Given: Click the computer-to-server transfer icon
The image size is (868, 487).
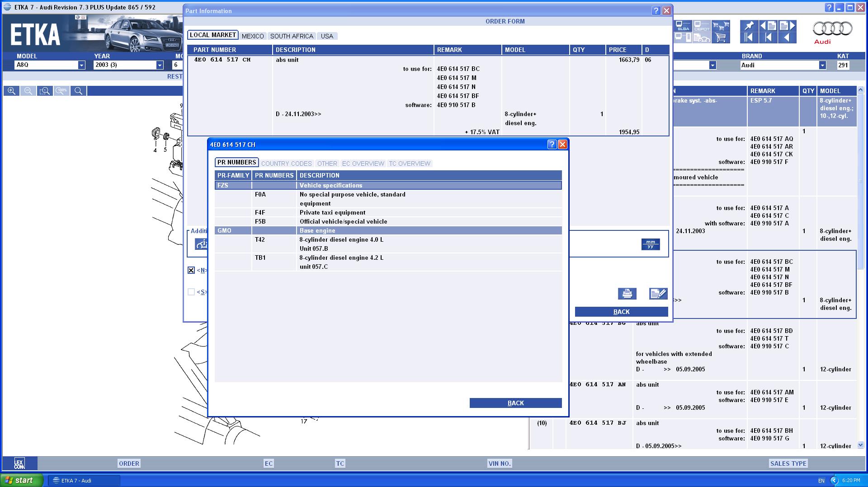Looking at the screenshot, I should point(683,37).
